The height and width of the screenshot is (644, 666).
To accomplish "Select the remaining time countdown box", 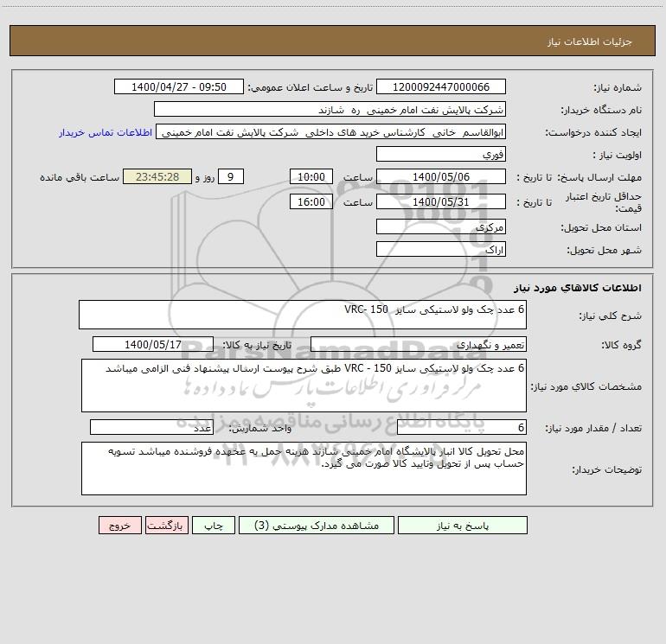I will (x=157, y=176).
